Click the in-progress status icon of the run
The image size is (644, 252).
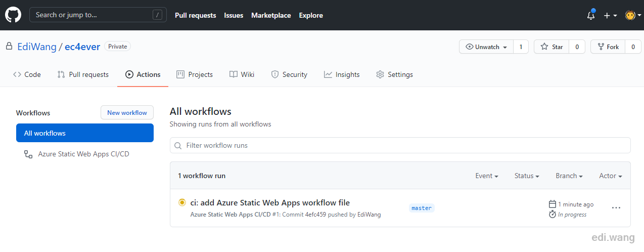182,202
